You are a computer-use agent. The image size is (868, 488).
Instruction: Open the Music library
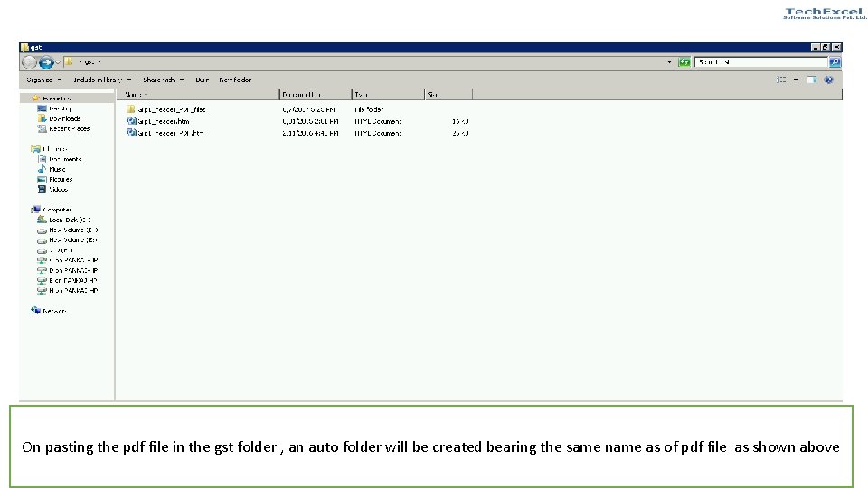point(57,169)
